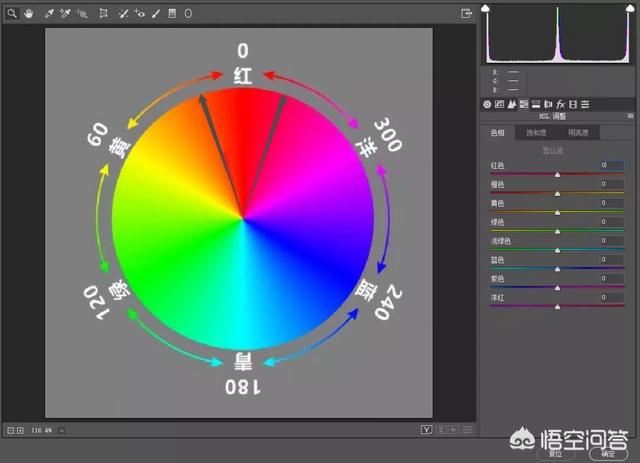Select the Adjustment Brush tool
The width and height of the screenshot is (640, 463).
(156, 14)
